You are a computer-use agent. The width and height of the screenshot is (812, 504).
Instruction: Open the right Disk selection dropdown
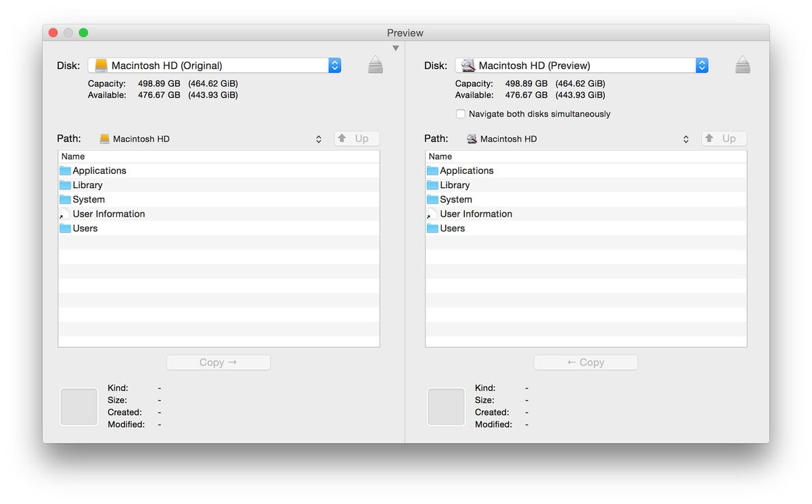(702, 64)
